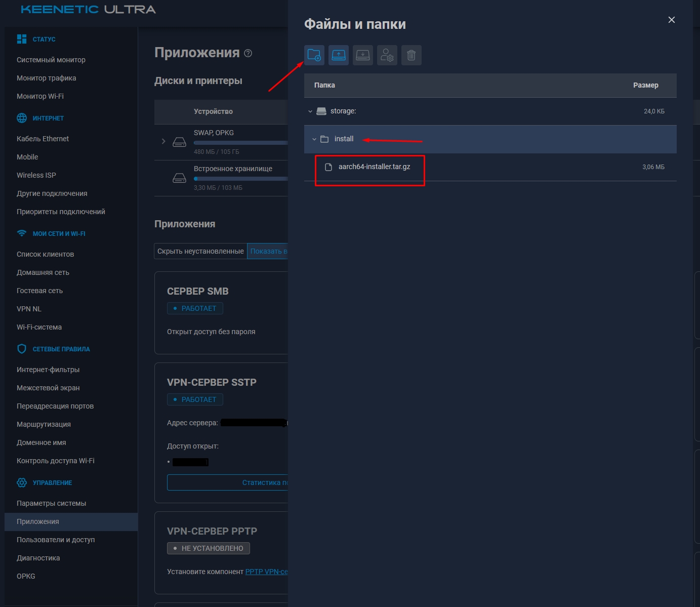Image resolution: width=700 pixels, height=607 pixels.
Task: Select the aarch64-installer.tar.gz file
Action: (374, 166)
